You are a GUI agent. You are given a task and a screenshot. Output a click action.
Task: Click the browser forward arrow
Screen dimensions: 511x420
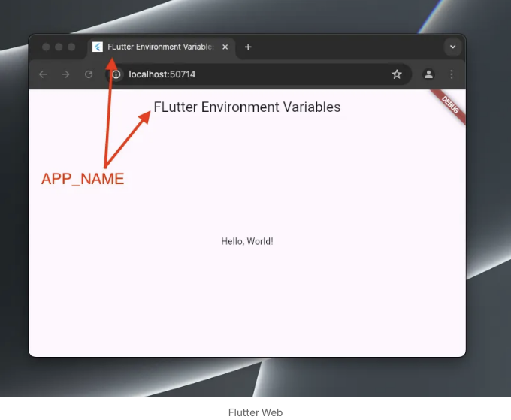pos(65,74)
